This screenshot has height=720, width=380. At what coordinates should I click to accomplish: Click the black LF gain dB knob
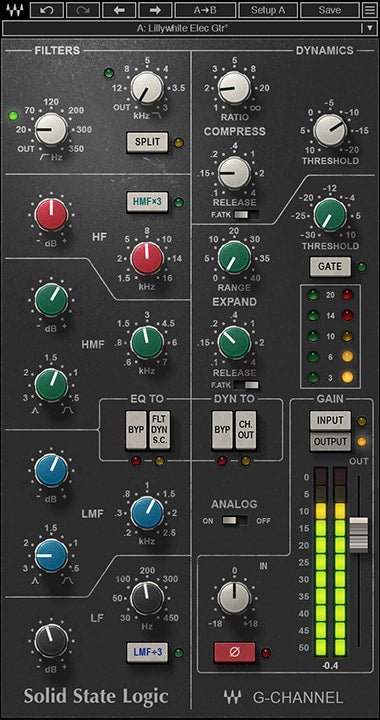click(x=51, y=640)
